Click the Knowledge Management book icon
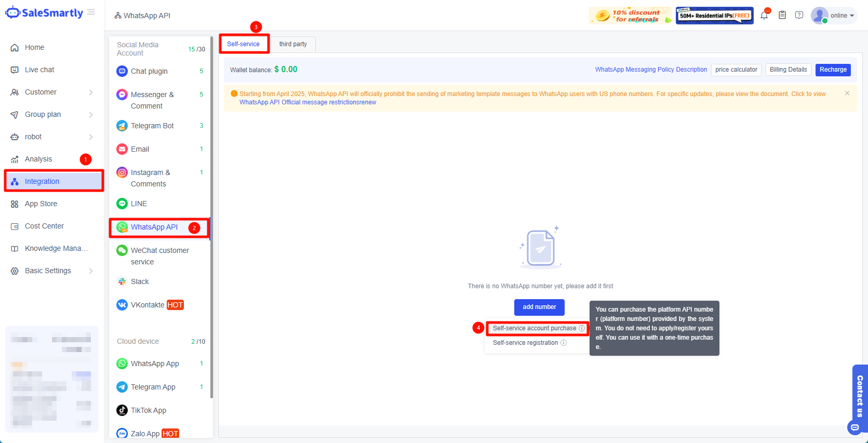 pos(15,248)
